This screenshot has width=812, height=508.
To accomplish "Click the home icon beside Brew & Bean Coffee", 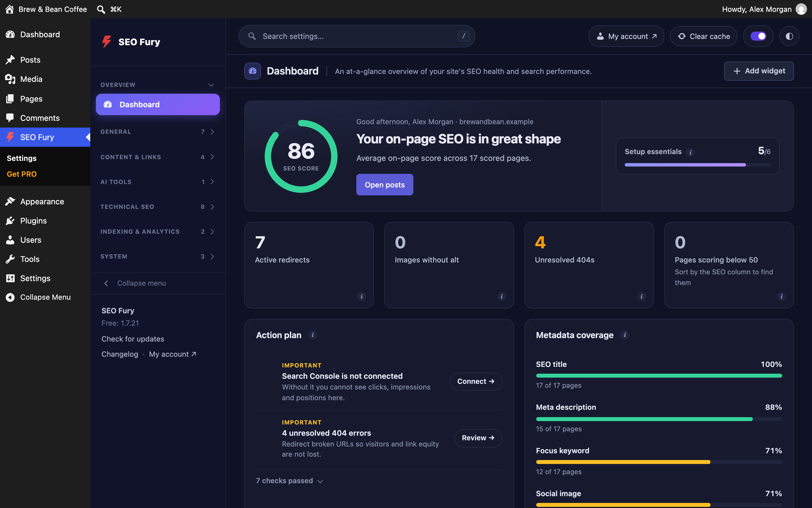I will click(10, 9).
